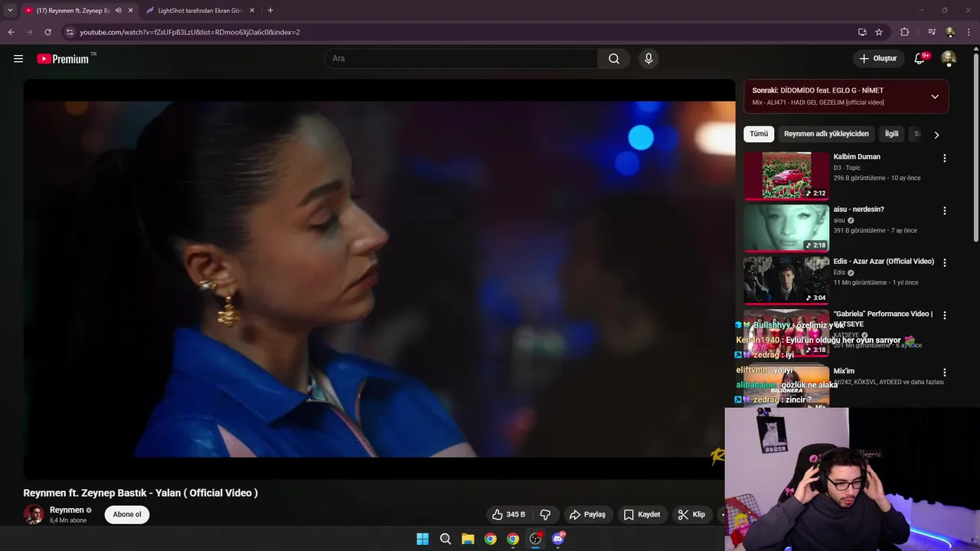Start voice search with the microphone icon

(648, 59)
